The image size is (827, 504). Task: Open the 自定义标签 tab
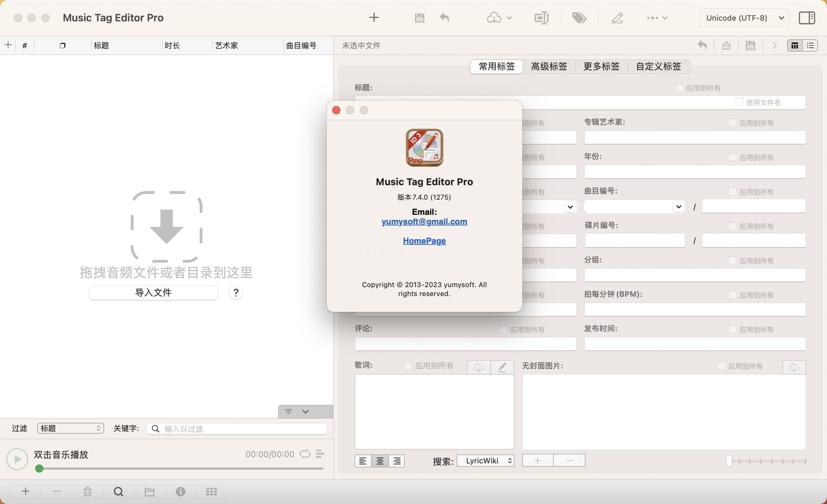[659, 67]
